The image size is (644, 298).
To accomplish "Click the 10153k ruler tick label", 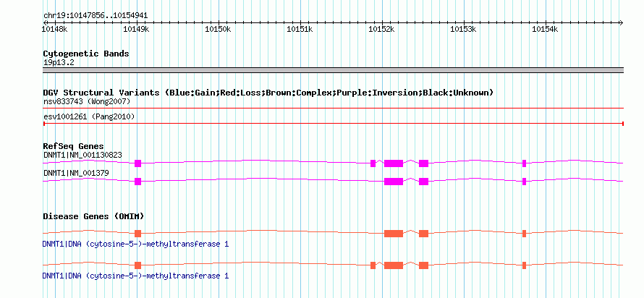I will (x=464, y=29).
